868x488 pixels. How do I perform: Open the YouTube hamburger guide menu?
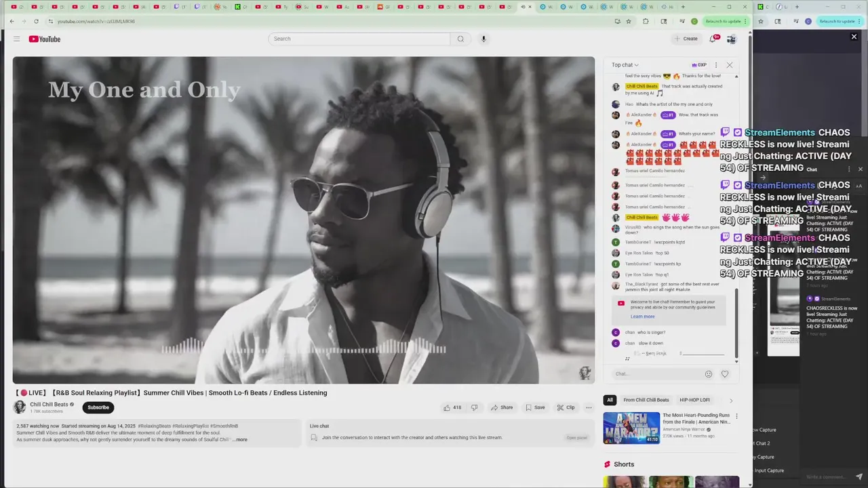(16, 39)
